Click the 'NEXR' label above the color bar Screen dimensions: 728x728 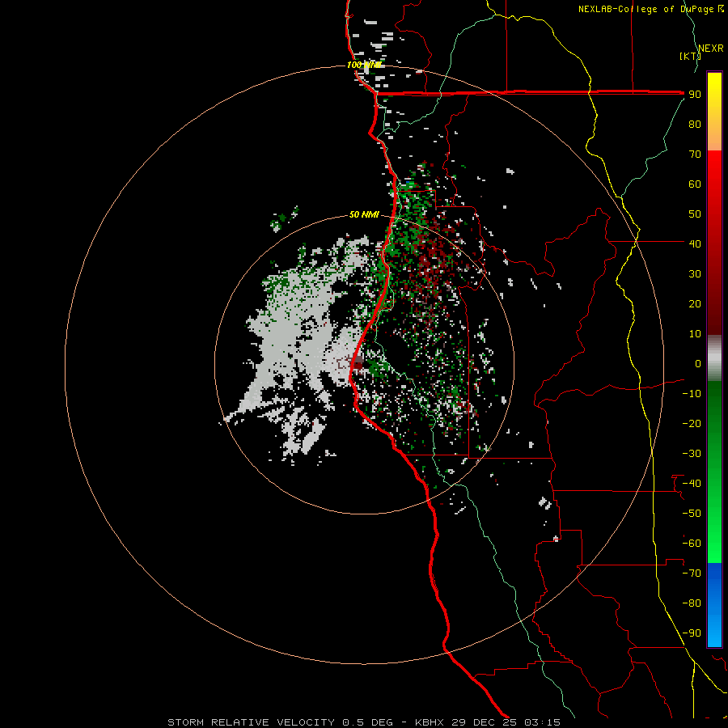coord(711,49)
